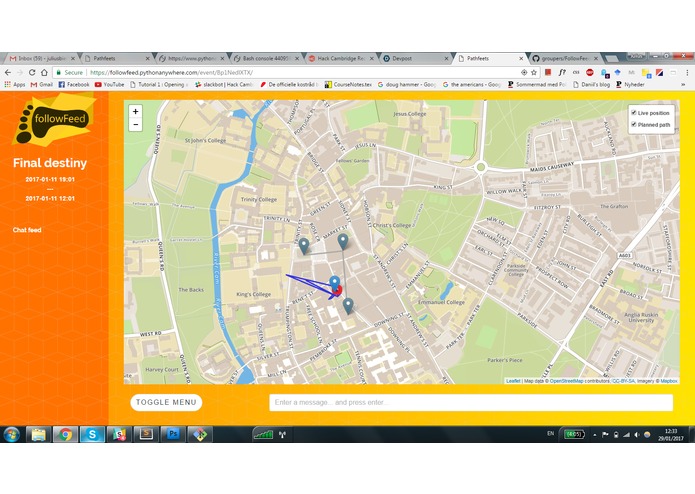Open the Chrome three-dot menu
Image resolution: width=695 pixels, height=494 pixels.
(687, 72)
